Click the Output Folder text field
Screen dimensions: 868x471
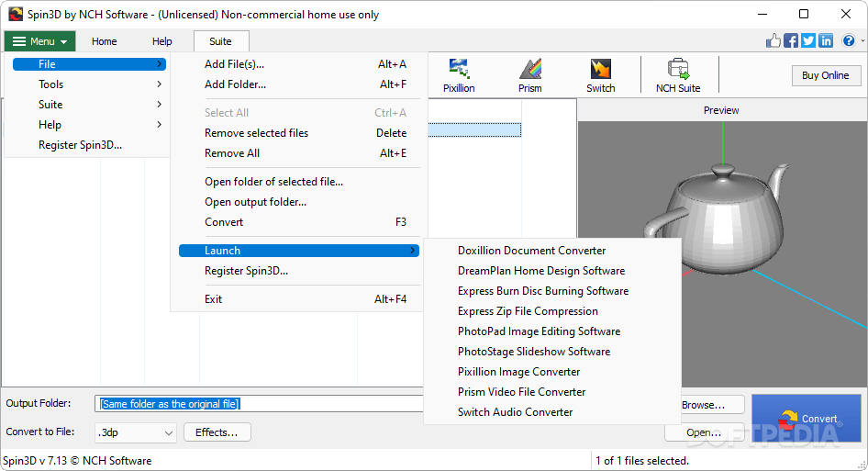coord(259,404)
